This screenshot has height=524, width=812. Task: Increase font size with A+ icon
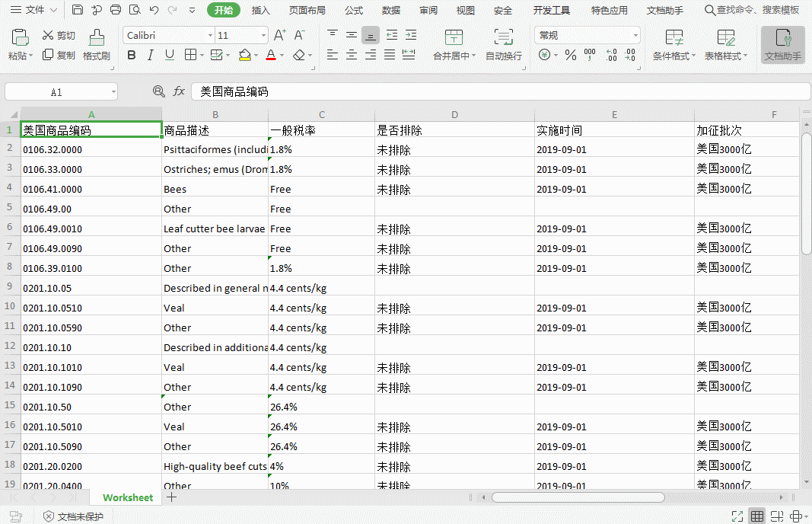coord(279,35)
